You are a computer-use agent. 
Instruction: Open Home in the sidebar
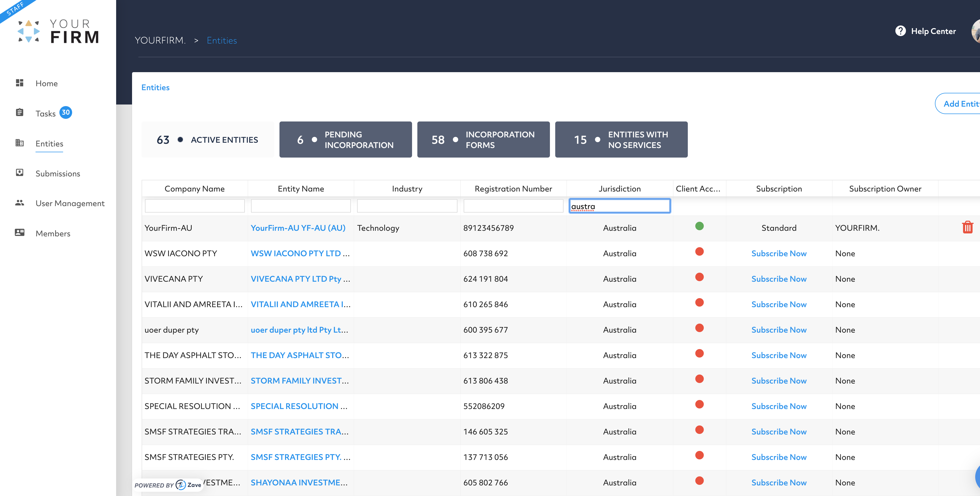[47, 83]
